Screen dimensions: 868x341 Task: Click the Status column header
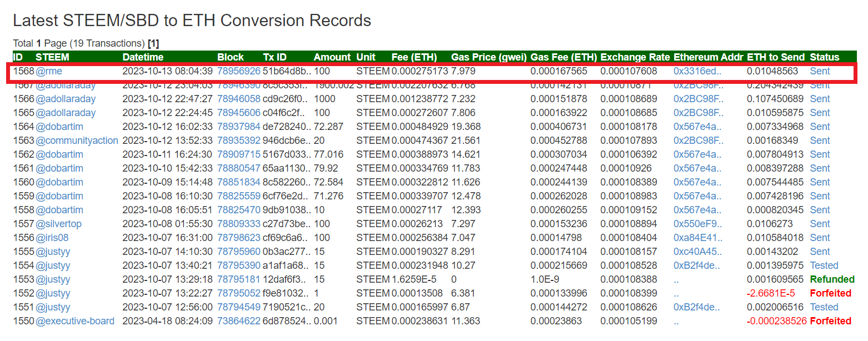pos(825,57)
